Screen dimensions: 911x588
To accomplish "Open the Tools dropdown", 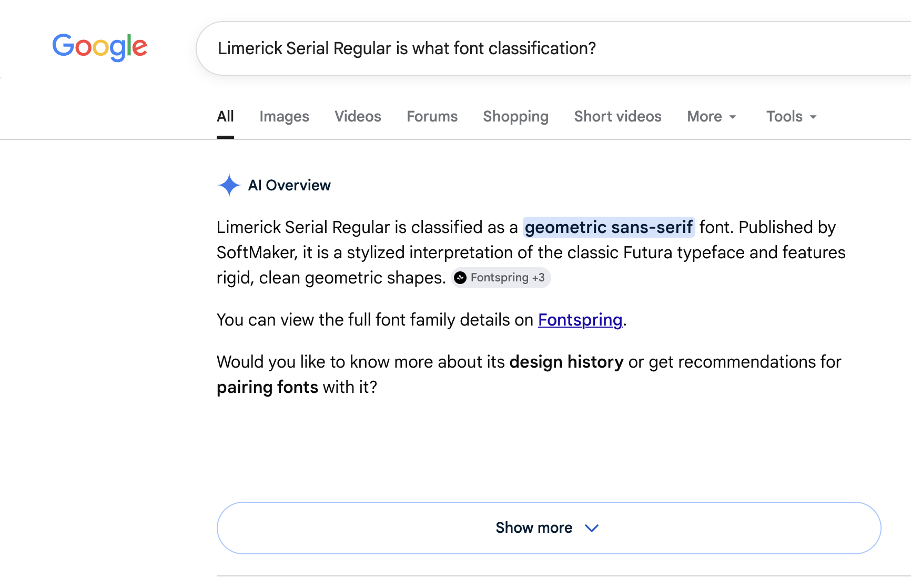I will [x=791, y=116].
